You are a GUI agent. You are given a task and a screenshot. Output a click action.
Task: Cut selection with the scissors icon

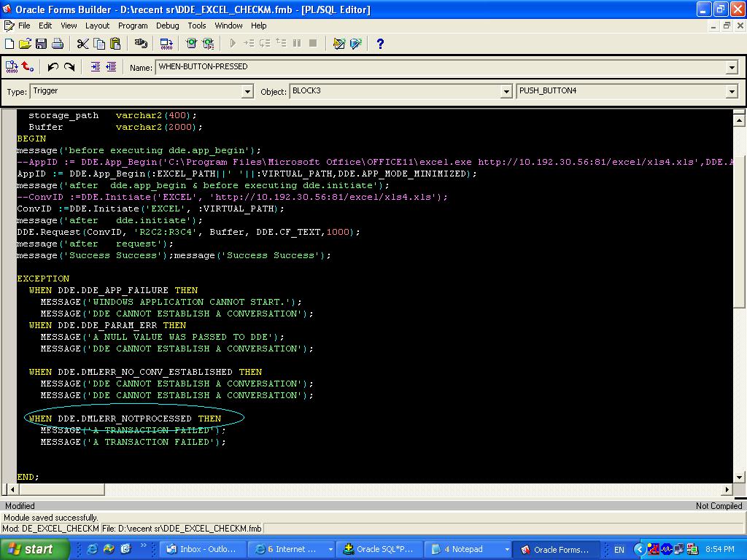pos(83,44)
